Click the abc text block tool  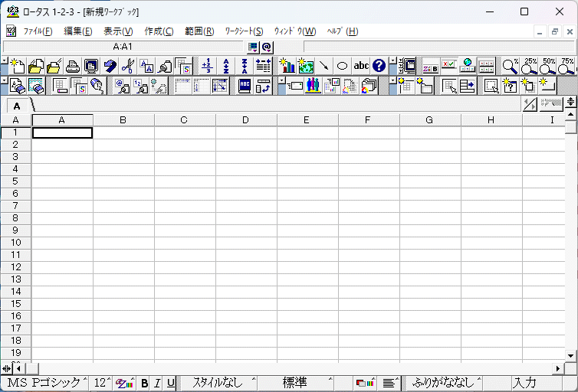(x=361, y=66)
